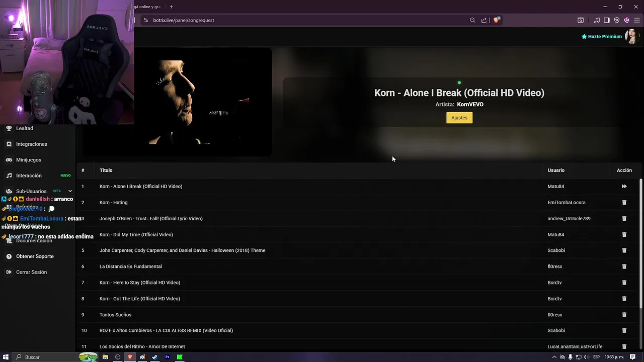The height and width of the screenshot is (362, 644).
Task: Delete Joseph O'Brien - Trust...Fall! from the queue
Action: pyautogui.click(x=624, y=219)
